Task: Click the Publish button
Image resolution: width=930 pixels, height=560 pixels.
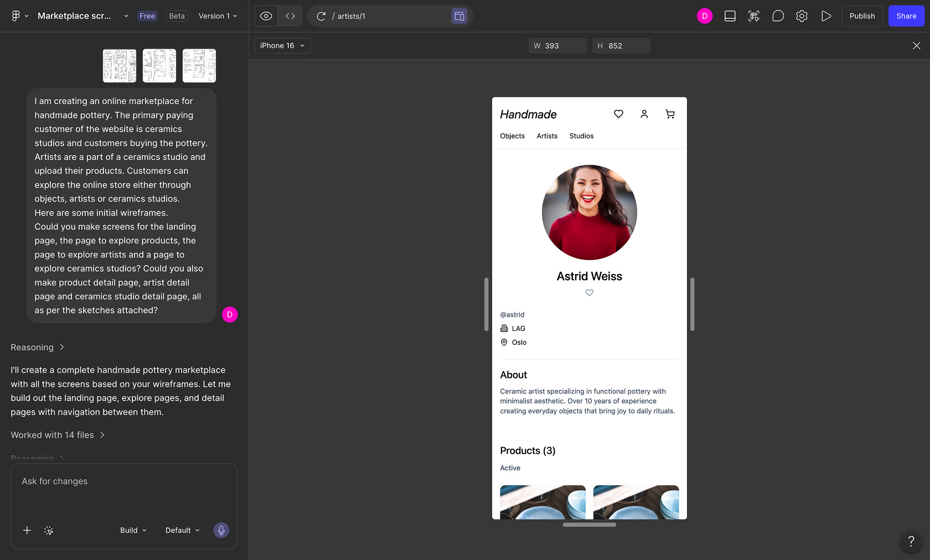Action: click(862, 16)
